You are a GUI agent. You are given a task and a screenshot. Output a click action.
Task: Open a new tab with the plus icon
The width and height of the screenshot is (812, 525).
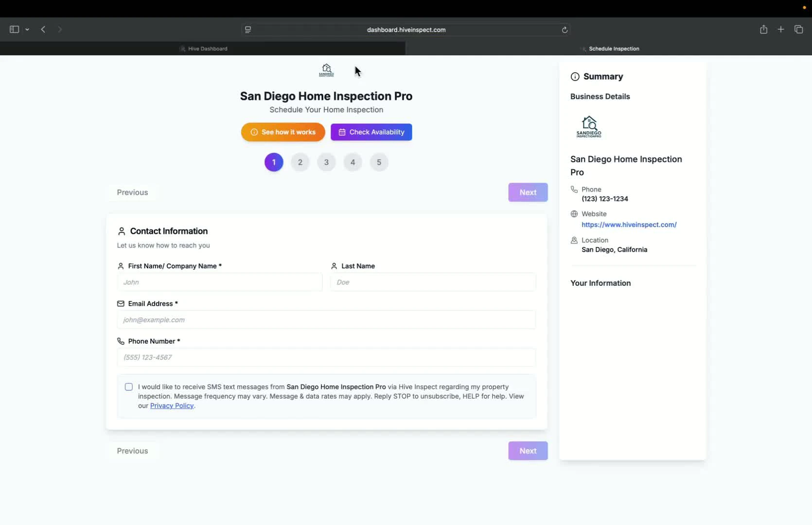tap(781, 30)
